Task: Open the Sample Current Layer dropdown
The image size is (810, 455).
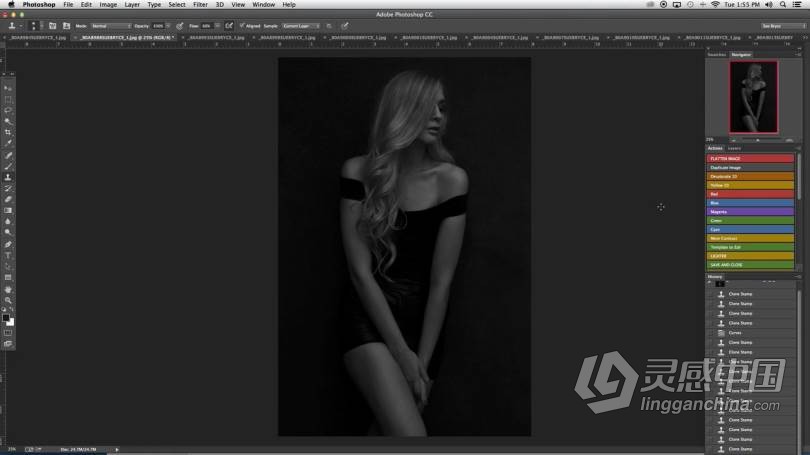Action: 301,26
